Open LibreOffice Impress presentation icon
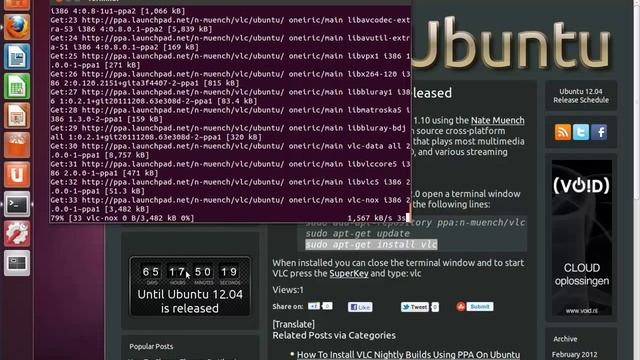Viewport: 640px width, 360px height. pyautogui.click(x=17, y=116)
